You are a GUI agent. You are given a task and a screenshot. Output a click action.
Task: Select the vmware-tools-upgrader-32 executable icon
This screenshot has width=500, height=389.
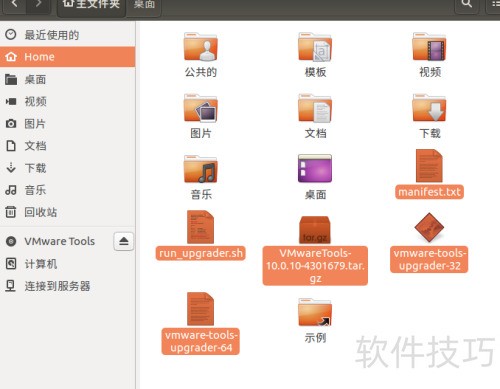[x=429, y=228]
